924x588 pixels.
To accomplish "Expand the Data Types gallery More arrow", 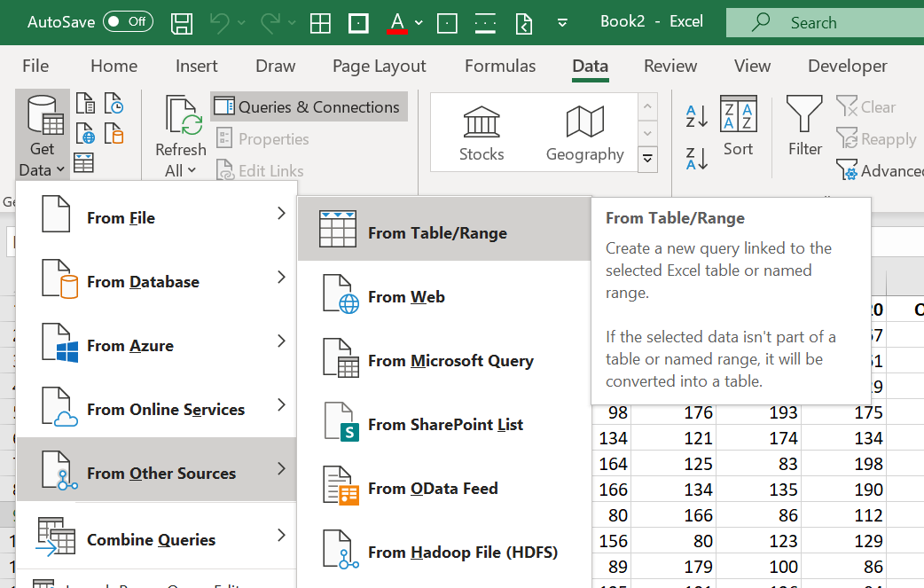I will click(648, 159).
